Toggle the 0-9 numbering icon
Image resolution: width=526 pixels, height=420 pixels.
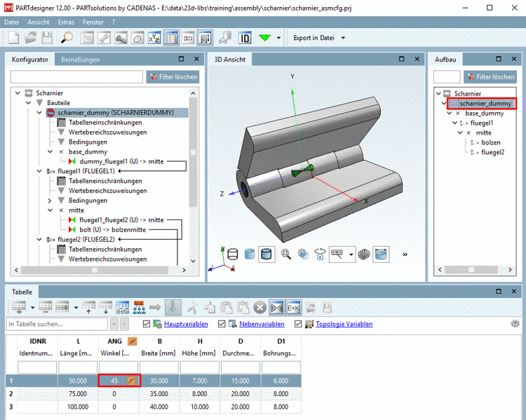click(x=277, y=308)
